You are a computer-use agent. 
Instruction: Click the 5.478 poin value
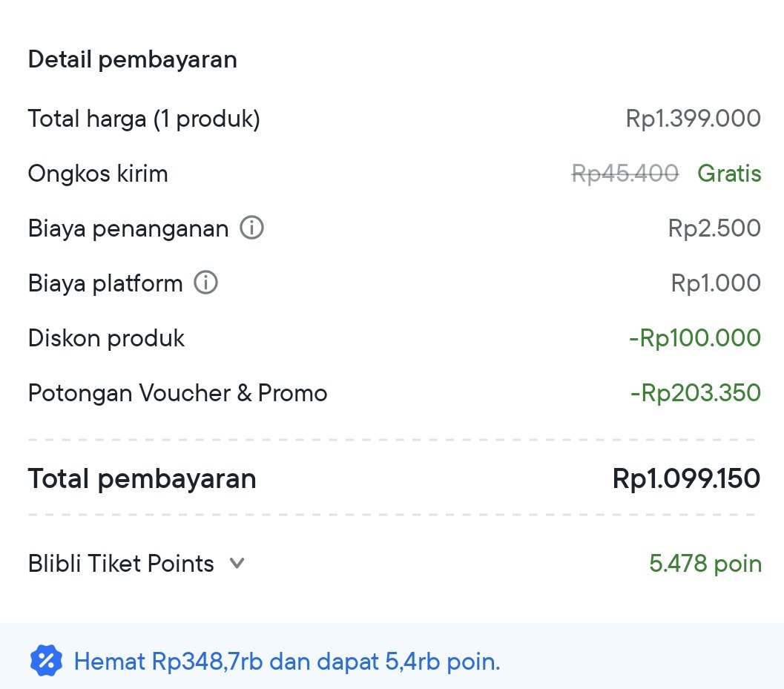(705, 564)
